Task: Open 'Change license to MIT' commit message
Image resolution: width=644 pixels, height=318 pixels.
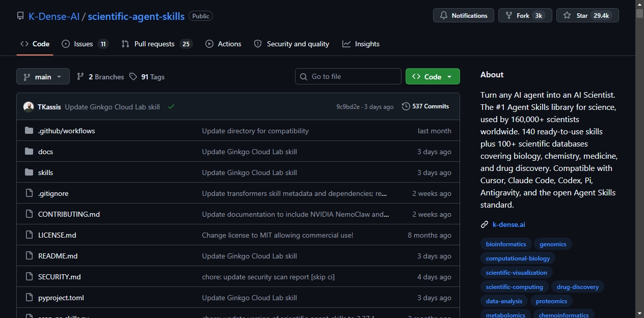Action: point(278,235)
